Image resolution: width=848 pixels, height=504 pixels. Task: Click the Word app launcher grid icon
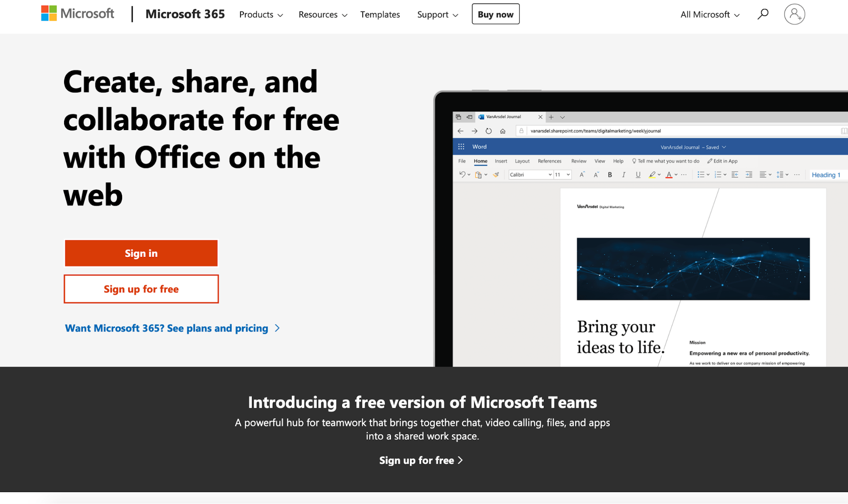click(x=461, y=147)
